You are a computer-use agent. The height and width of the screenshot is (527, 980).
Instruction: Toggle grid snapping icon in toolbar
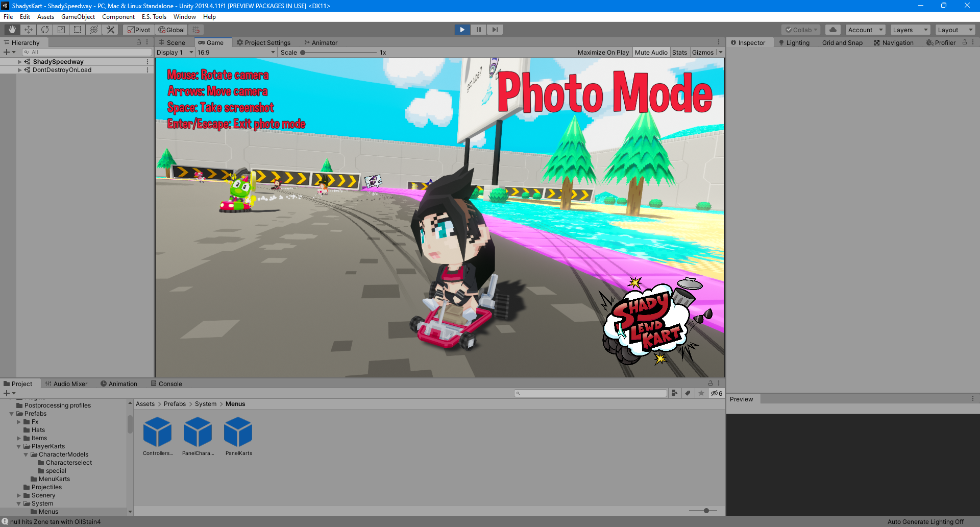coord(197,30)
